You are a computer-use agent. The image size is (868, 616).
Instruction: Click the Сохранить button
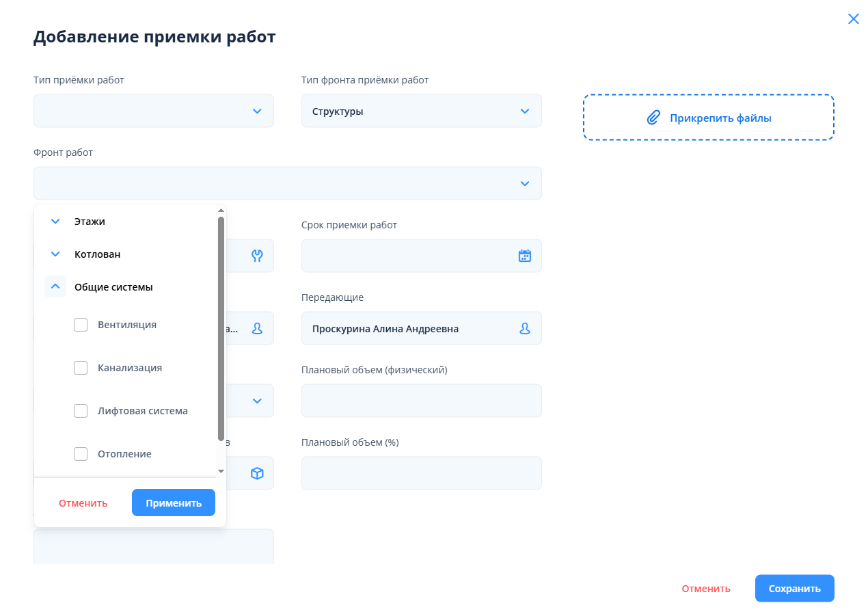coord(794,589)
